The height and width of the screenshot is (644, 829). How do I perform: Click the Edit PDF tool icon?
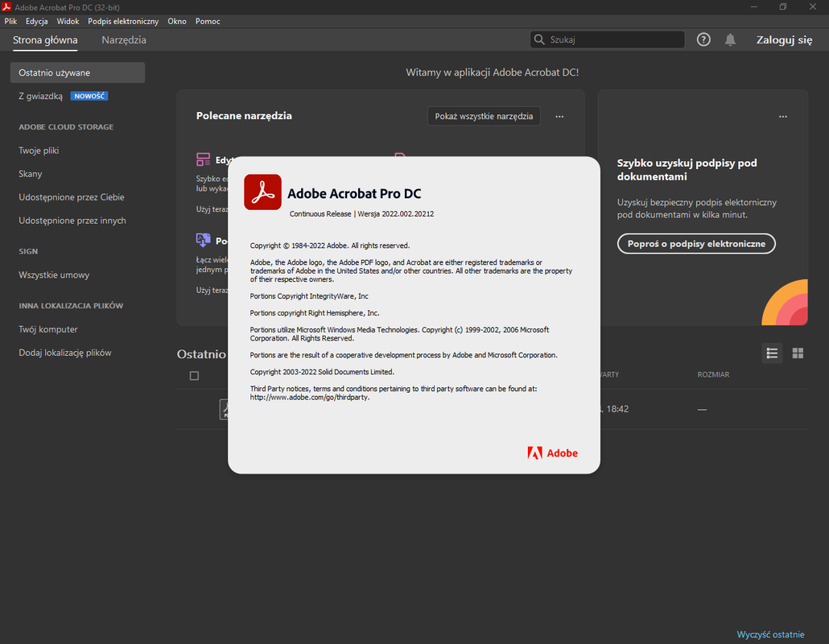tap(203, 159)
